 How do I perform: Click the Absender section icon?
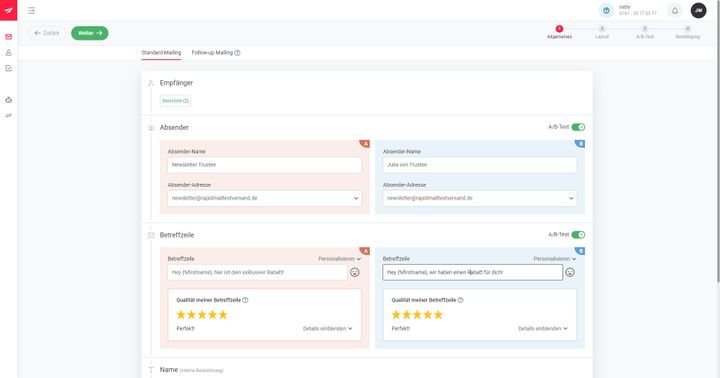tap(151, 128)
